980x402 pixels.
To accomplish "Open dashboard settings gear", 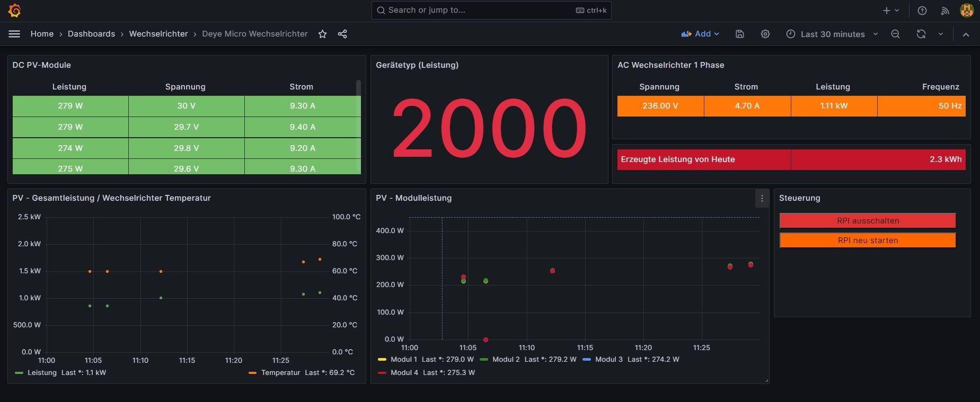I will [x=765, y=34].
